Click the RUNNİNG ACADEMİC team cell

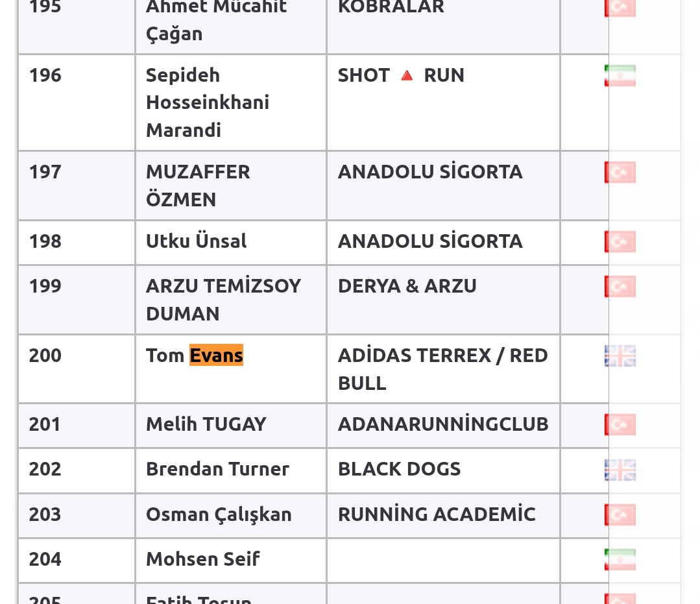point(443,515)
